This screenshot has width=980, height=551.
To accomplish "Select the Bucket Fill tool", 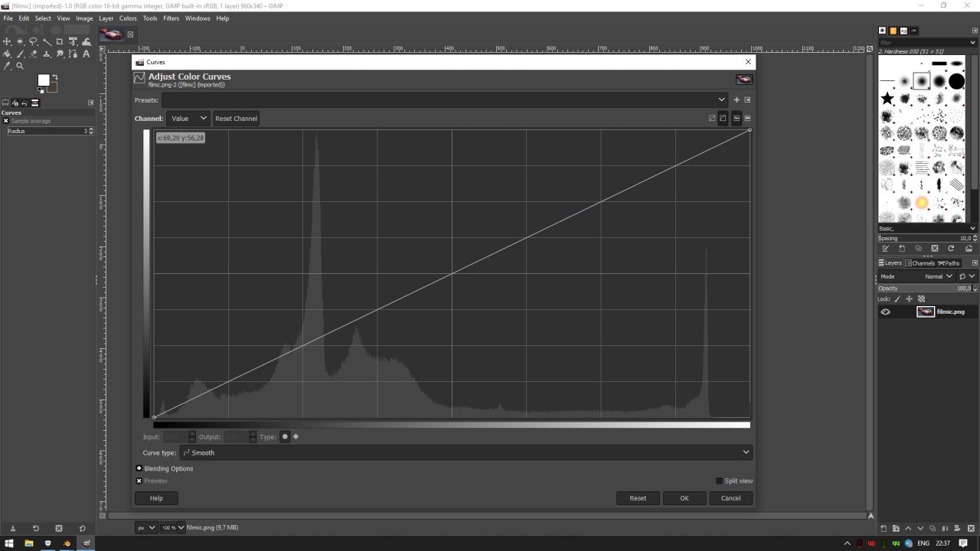I will point(7,54).
